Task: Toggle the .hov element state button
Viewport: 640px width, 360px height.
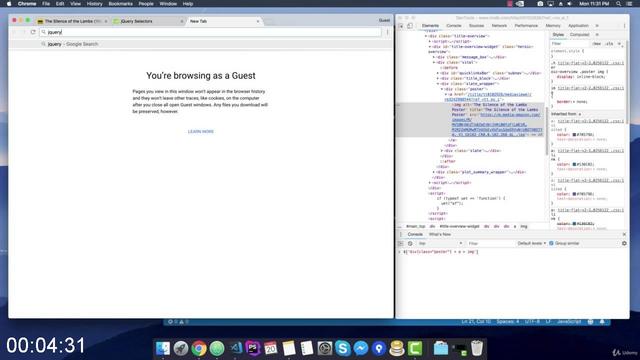Action: tap(597, 44)
